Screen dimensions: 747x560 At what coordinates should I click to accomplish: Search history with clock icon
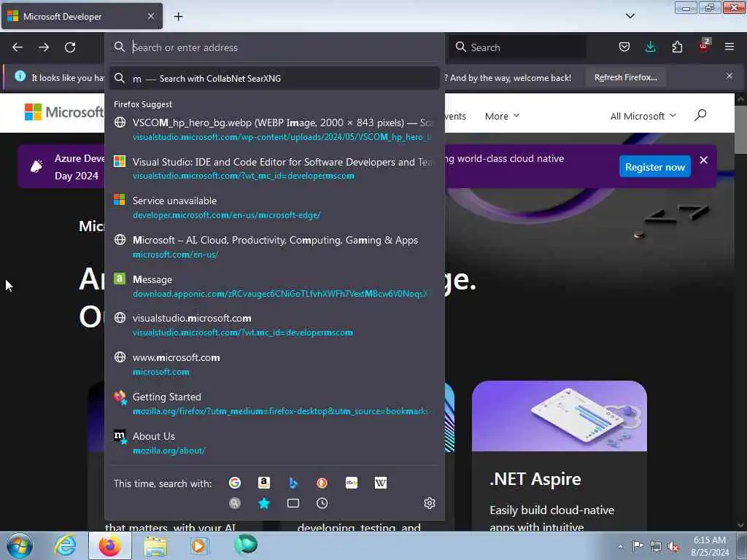point(322,503)
